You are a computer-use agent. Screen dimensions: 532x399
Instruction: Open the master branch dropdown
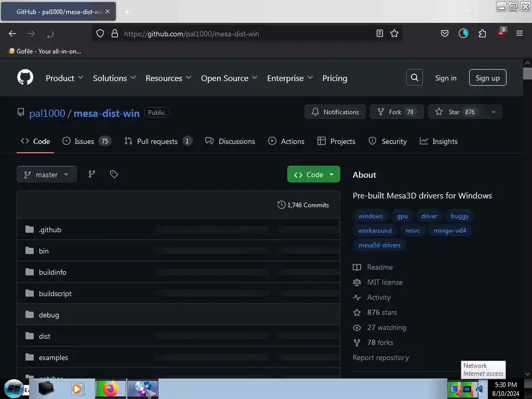tap(46, 175)
